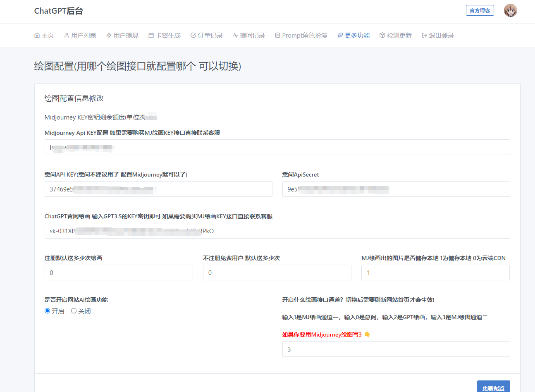This screenshot has width=535, height=392.
Task: Click the lightning icon beside 用户提现
Action: (109, 36)
